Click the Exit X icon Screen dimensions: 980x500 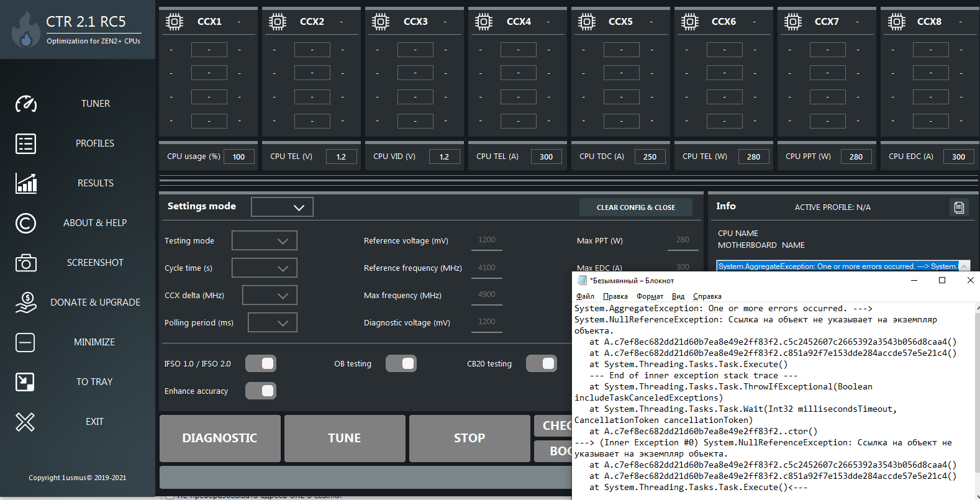pyautogui.click(x=25, y=422)
